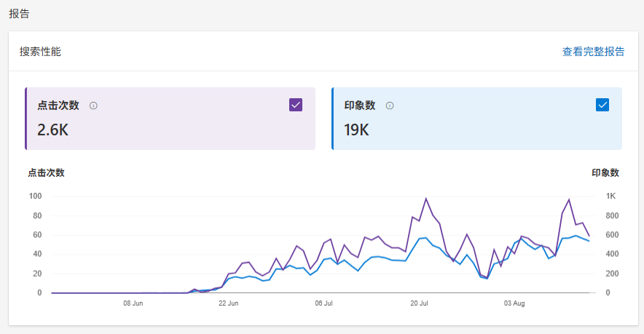This screenshot has height=334, width=644.
Task: Click the right axis 印象数 label
Action: (605, 173)
